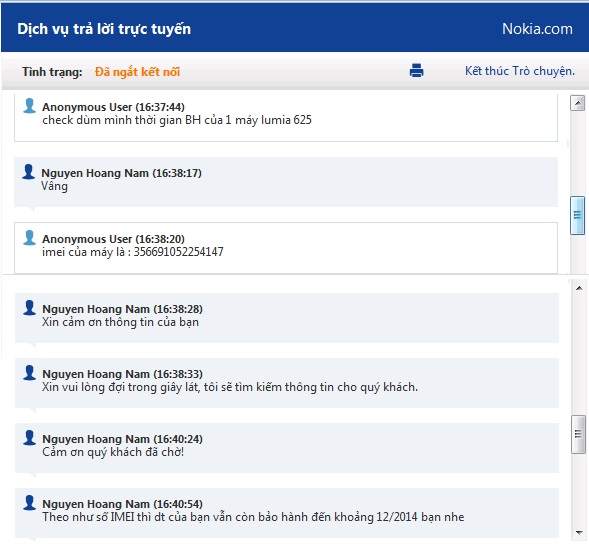This screenshot has height=545, width=589.
Task: Click the 'Đã ngắt kết nối' status text
Action: point(137,72)
